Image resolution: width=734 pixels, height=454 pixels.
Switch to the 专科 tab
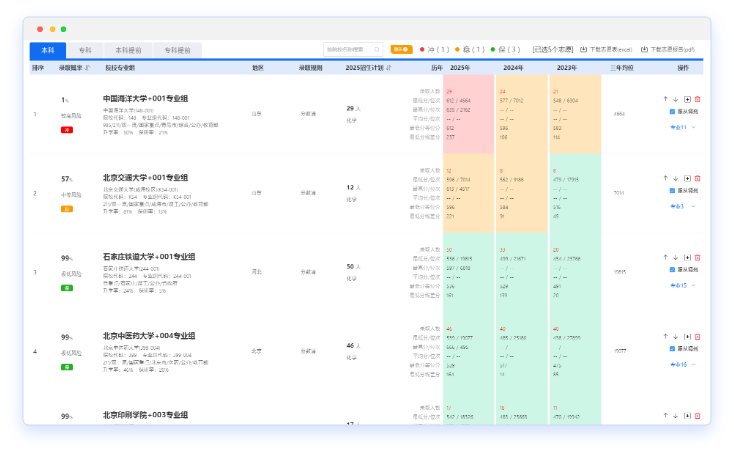click(85, 49)
